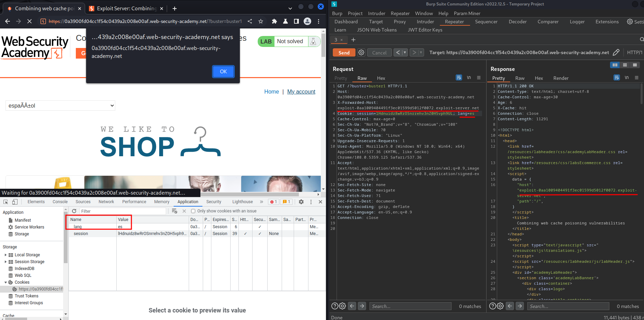The width and height of the screenshot is (644, 320).
Task: Switch to the Decoder tab in Burp
Action: 517,22
